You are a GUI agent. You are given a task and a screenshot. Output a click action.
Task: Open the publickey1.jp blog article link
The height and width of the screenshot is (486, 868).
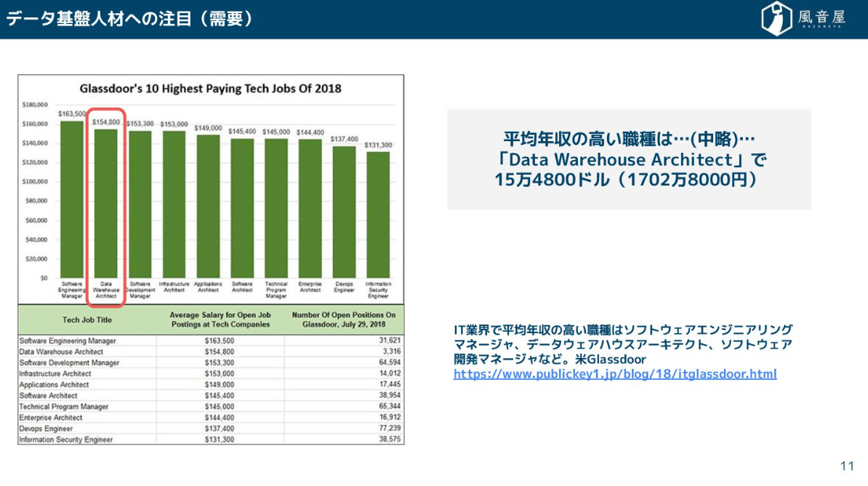614,374
